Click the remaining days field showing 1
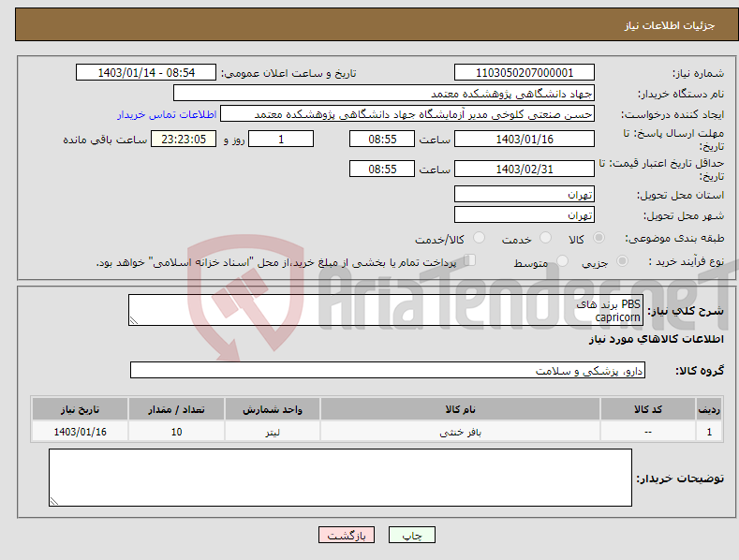Viewport: 739px width, 560px height. 281,139
